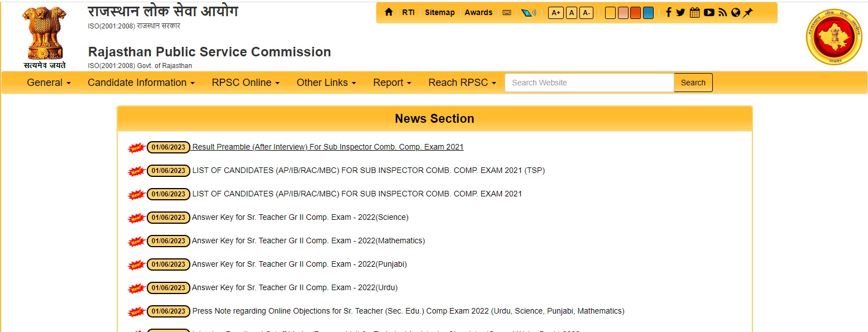Decrease font size with A- button
Screen dimensions: 868x332
click(586, 13)
